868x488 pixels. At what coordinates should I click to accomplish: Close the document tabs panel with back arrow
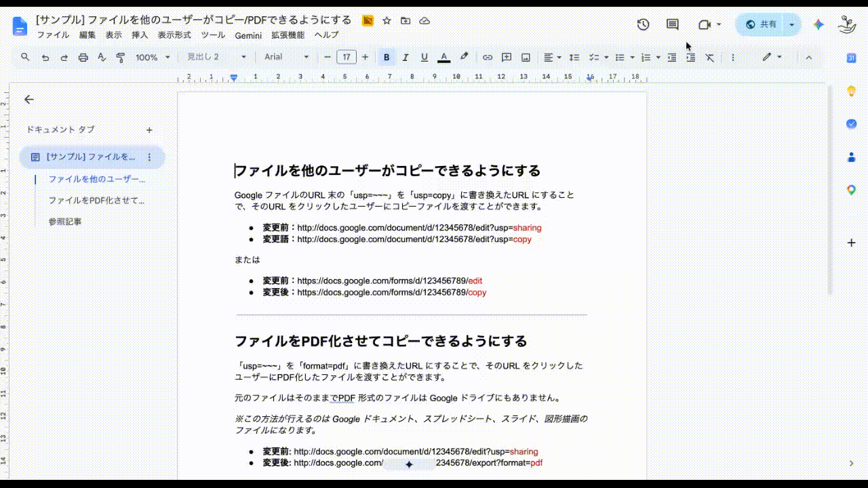28,100
